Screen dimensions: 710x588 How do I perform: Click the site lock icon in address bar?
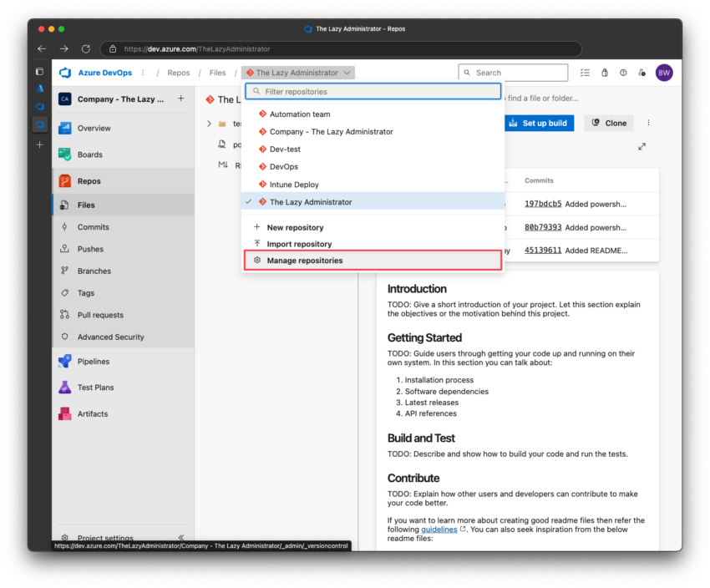[x=113, y=49]
